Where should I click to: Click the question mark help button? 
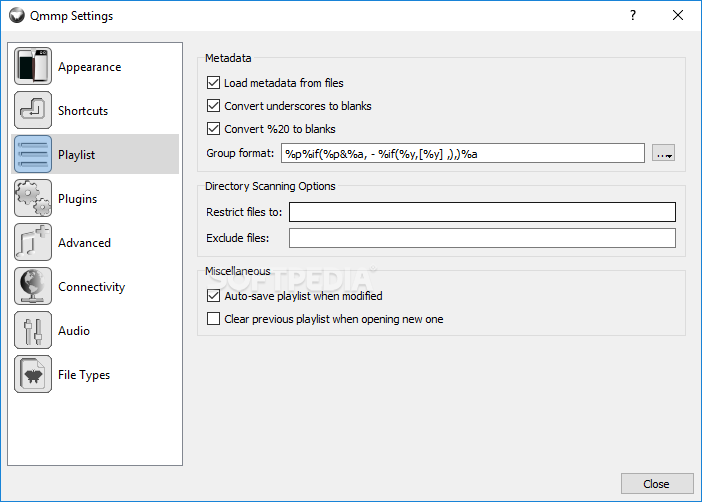coord(633,15)
